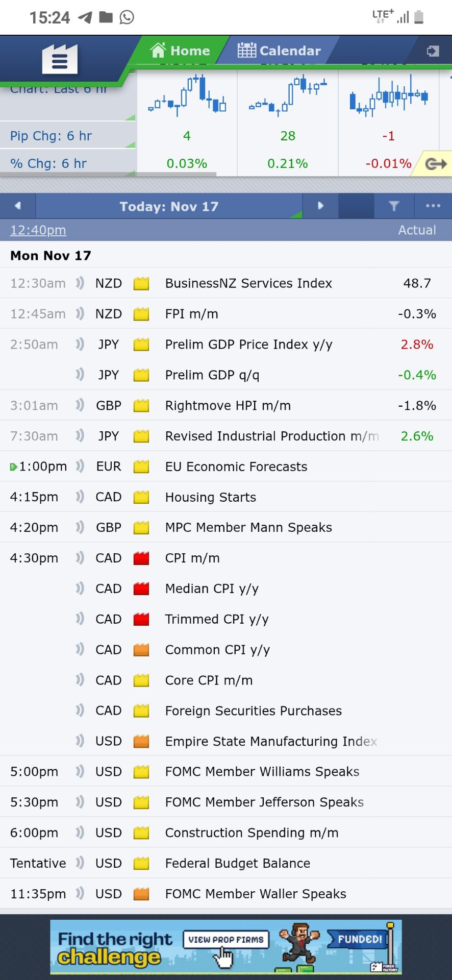This screenshot has width=452, height=980.
Task: Select the middle candlestick chart thumbnail
Action: tap(287, 96)
